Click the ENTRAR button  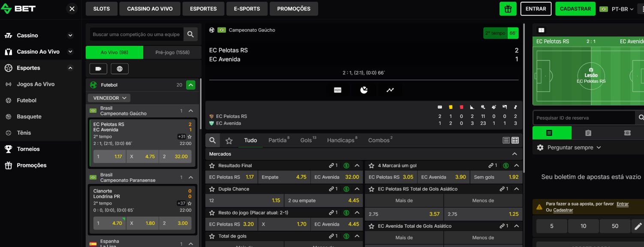point(536,9)
